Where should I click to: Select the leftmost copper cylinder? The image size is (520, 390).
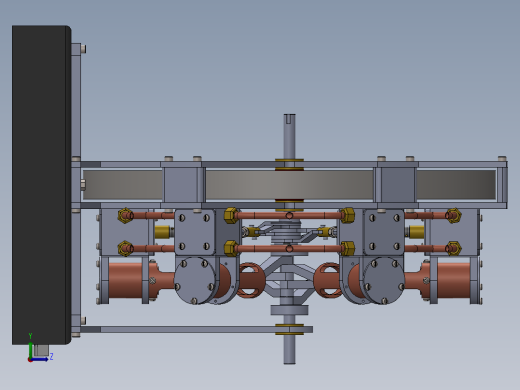click(x=125, y=280)
